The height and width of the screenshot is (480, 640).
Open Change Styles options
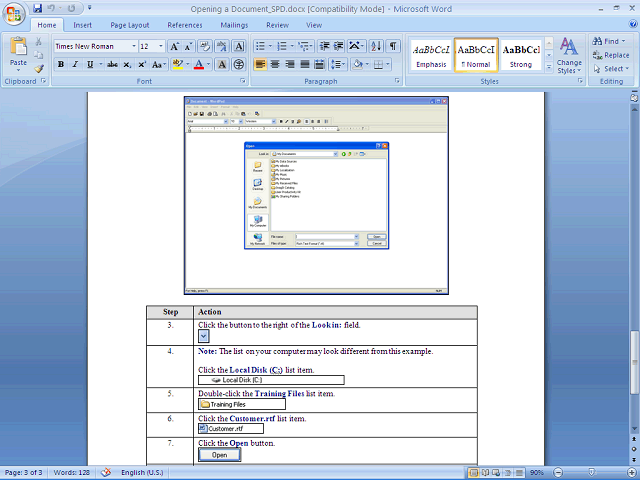click(x=569, y=56)
